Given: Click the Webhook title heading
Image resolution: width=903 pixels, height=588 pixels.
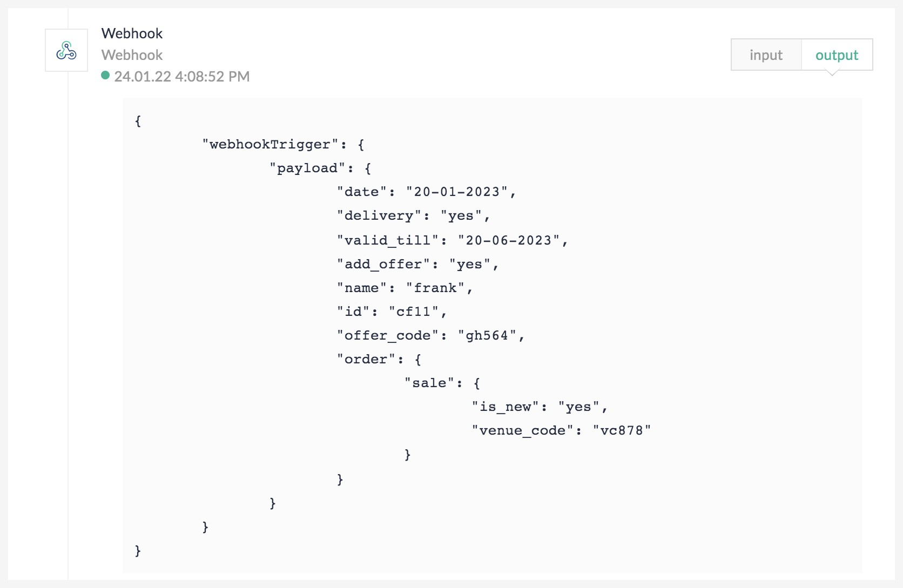Looking at the screenshot, I should (132, 33).
